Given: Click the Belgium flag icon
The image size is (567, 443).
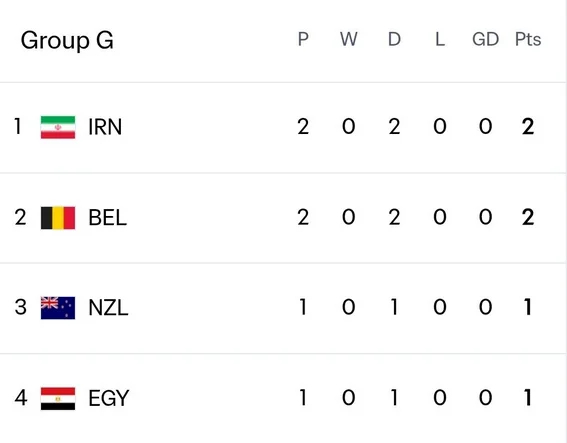Looking at the screenshot, I should [x=58, y=218].
